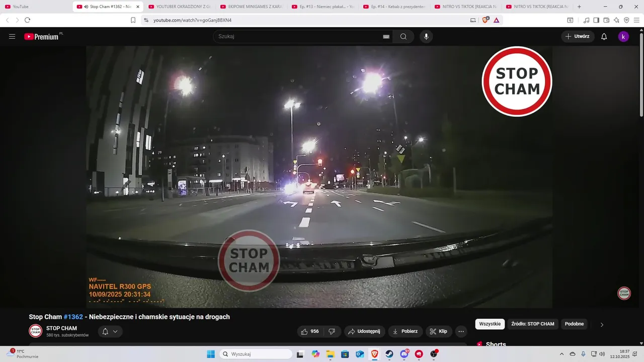This screenshot has height=362, width=644.
Task: Open the Brave main menu
Action: (637, 20)
